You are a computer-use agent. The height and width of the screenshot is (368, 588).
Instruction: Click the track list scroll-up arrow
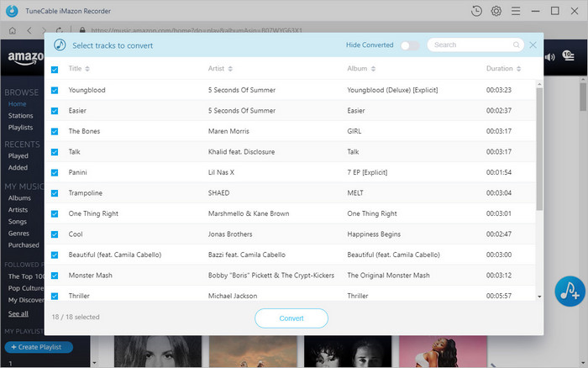pyautogui.click(x=539, y=84)
